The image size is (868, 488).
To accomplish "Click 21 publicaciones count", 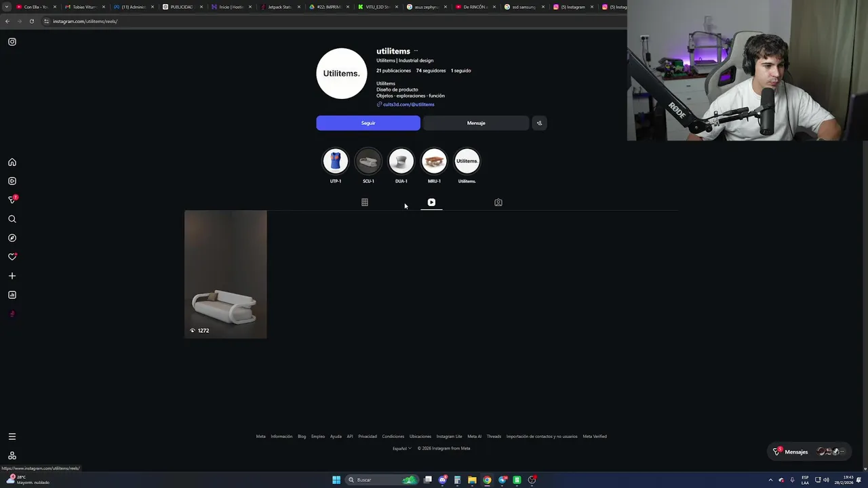I will click(394, 70).
